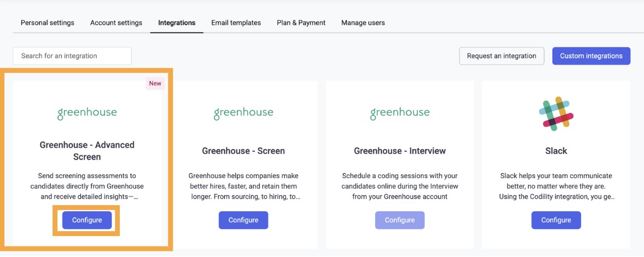Screen dimensions: 644x257
Task: Click the Greenhouse - Advanced Screen title
Action: click(87, 151)
